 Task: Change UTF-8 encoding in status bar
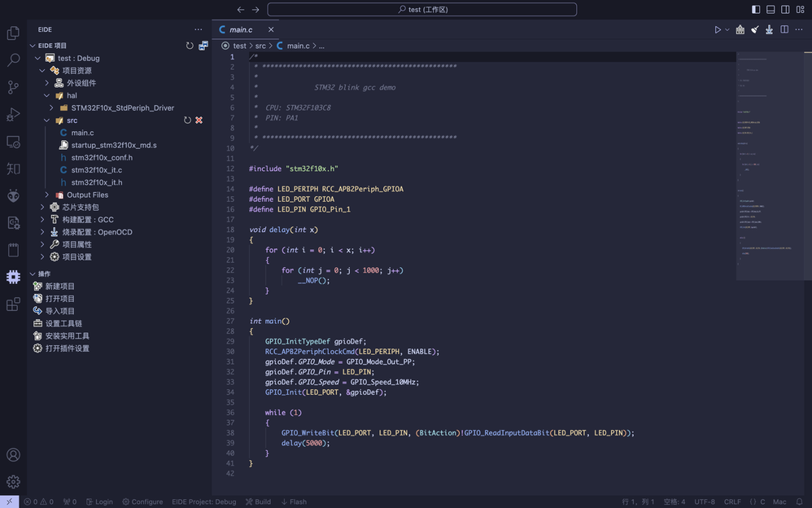705,501
